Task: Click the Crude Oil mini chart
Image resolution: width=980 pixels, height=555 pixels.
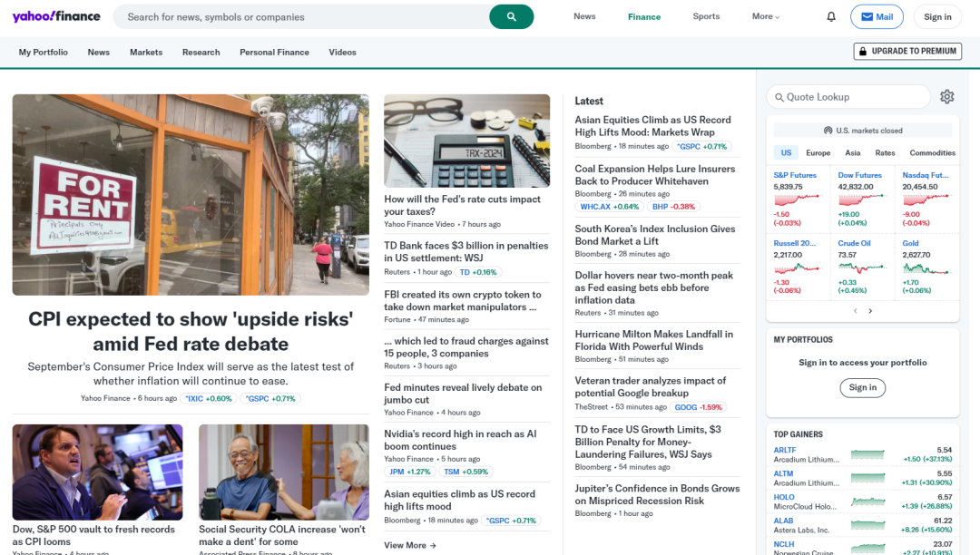Action: click(862, 268)
